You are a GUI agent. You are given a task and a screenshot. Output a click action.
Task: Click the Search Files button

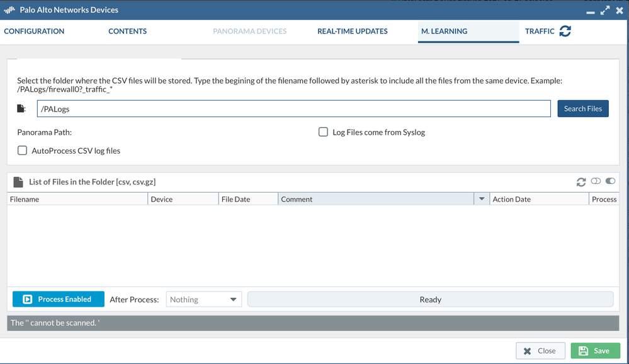click(x=582, y=108)
